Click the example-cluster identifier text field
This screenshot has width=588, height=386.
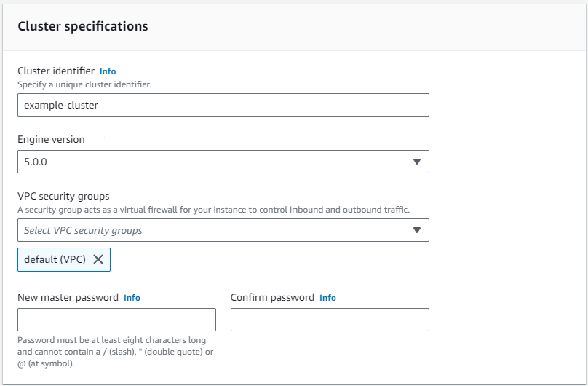point(223,105)
